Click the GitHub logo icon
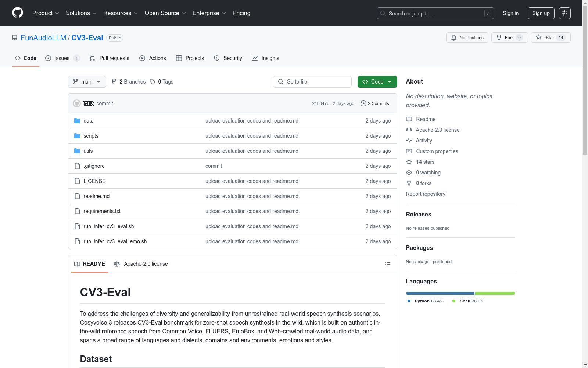The width and height of the screenshot is (588, 368). click(18, 13)
